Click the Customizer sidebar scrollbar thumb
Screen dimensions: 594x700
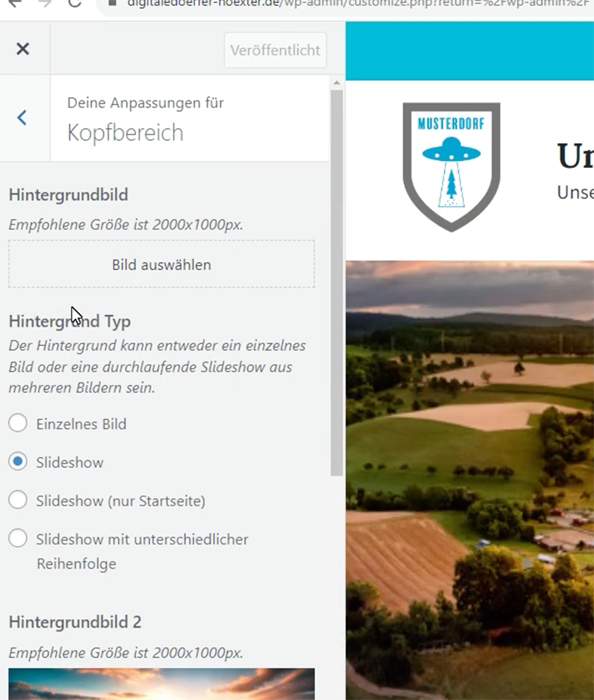(x=337, y=280)
